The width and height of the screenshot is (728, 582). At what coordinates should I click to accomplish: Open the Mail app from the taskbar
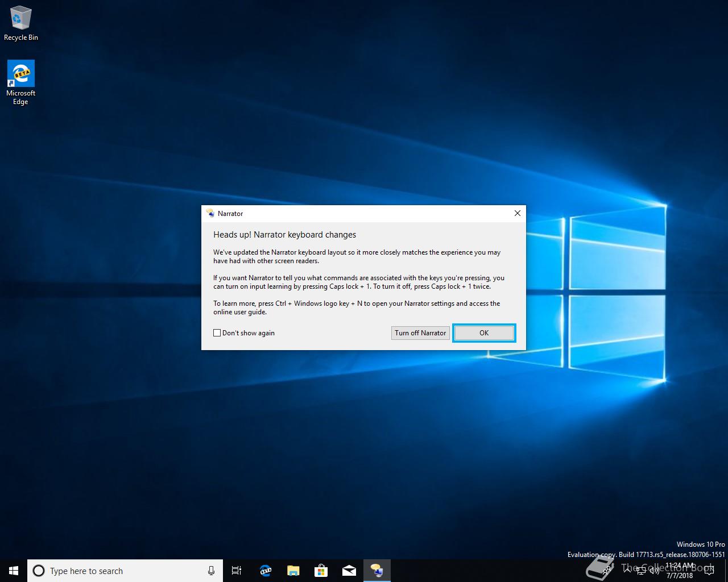pos(349,571)
